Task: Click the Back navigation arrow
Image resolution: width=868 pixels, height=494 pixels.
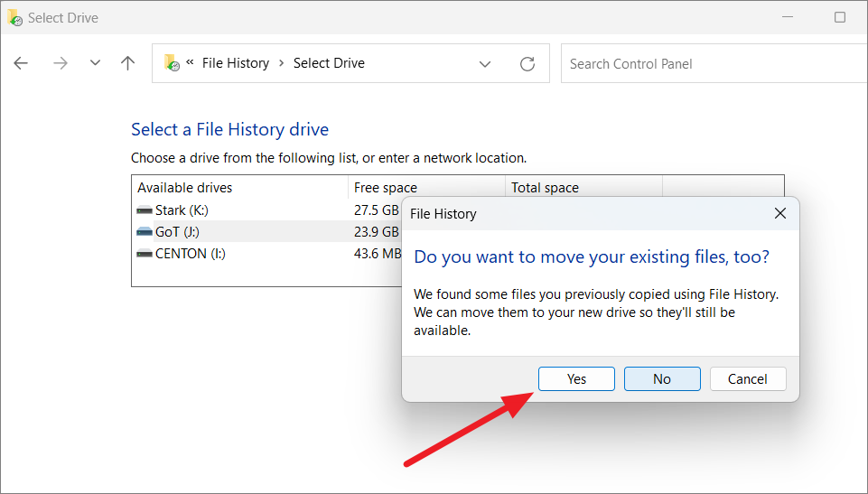Action: click(x=21, y=63)
